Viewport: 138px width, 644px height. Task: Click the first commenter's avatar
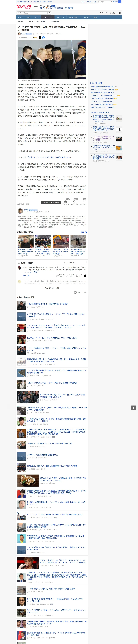point(19,268)
